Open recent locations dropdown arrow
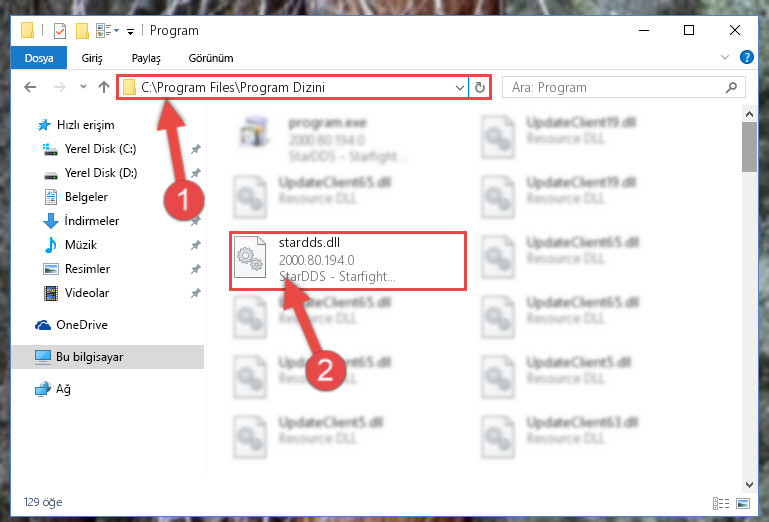Image resolution: width=769 pixels, height=522 pixels. tap(83, 87)
